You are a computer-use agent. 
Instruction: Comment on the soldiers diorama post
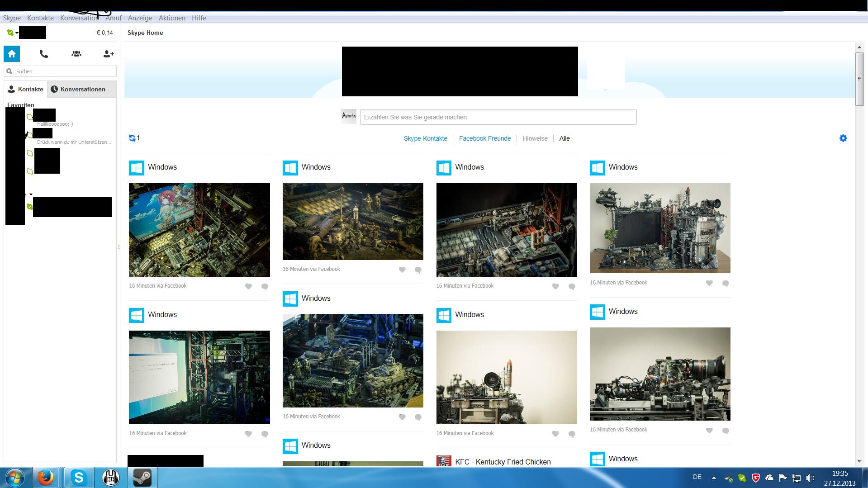tap(418, 270)
